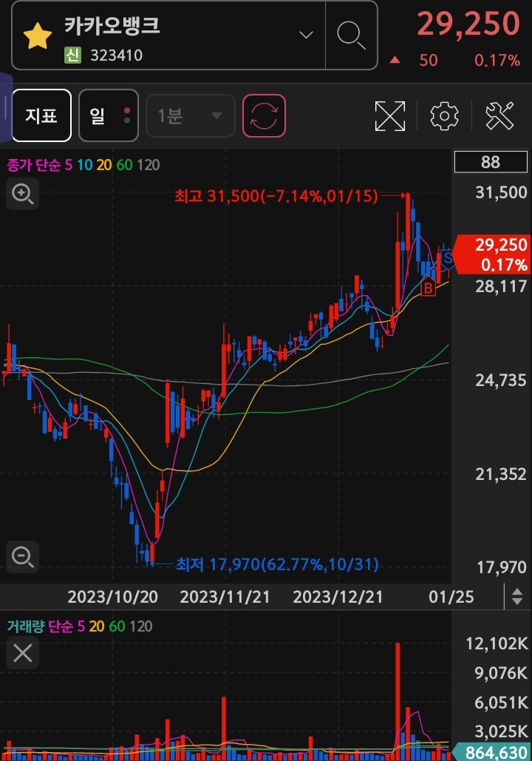Click the 01/25 date label
The height and width of the screenshot is (761, 532).
tap(451, 597)
